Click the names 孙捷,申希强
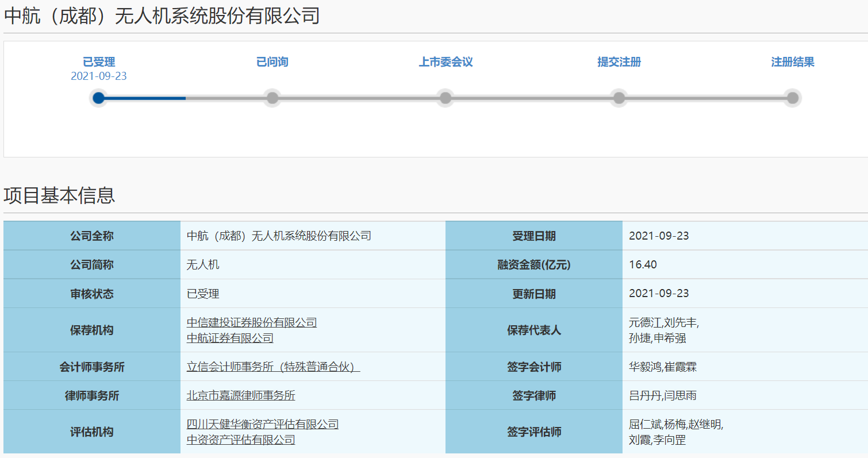Screen dimensions: 868x458 click(658, 338)
